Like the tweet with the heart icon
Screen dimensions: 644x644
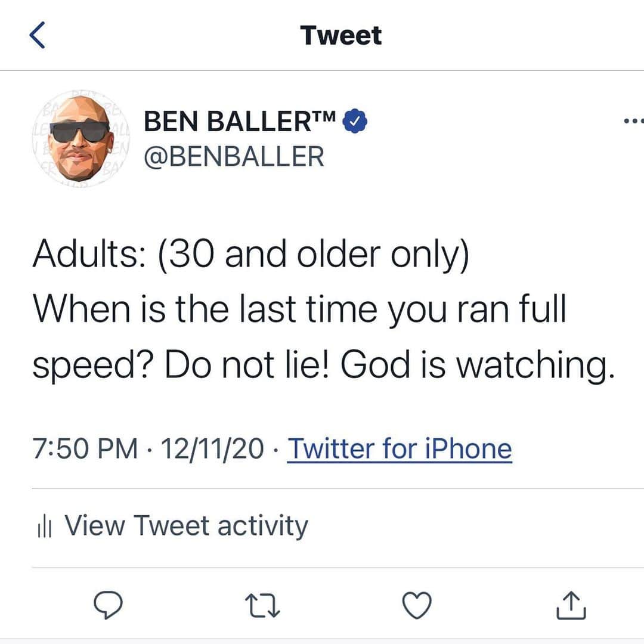click(x=417, y=605)
